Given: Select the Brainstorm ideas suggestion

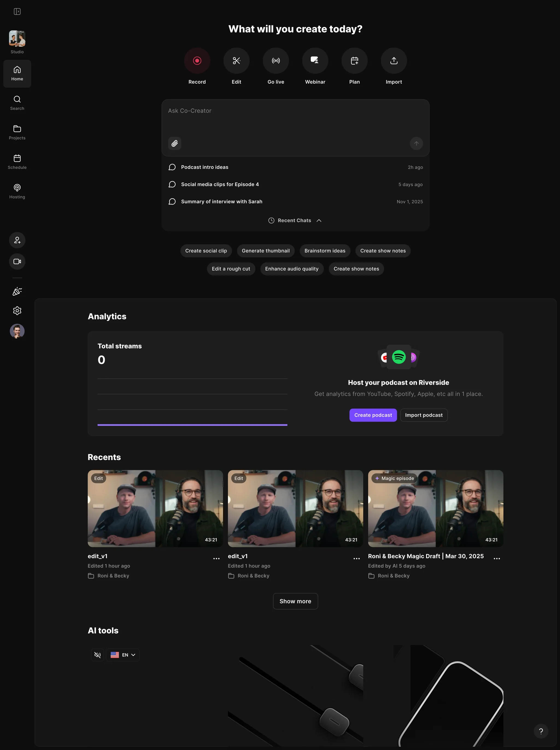Looking at the screenshot, I should 325,251.
